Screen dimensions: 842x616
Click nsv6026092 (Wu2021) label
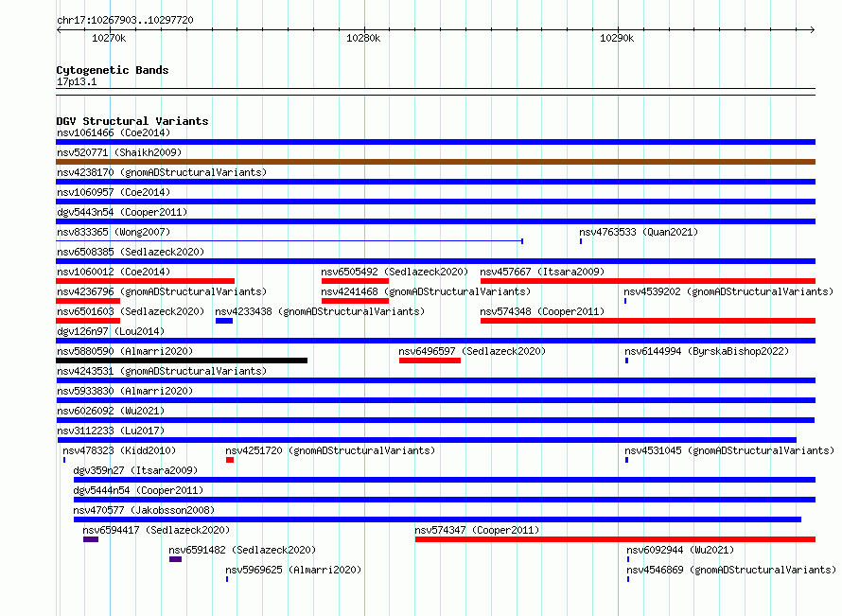111,411
